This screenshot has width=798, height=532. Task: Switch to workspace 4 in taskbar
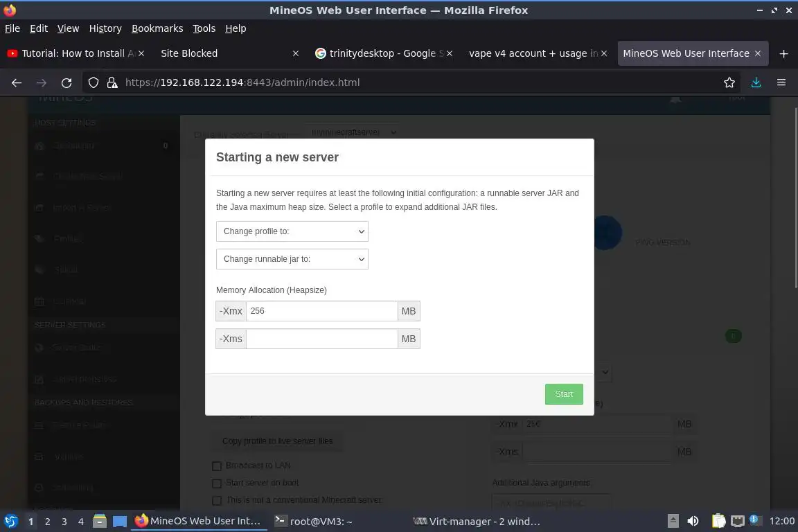tap(80, 522)
